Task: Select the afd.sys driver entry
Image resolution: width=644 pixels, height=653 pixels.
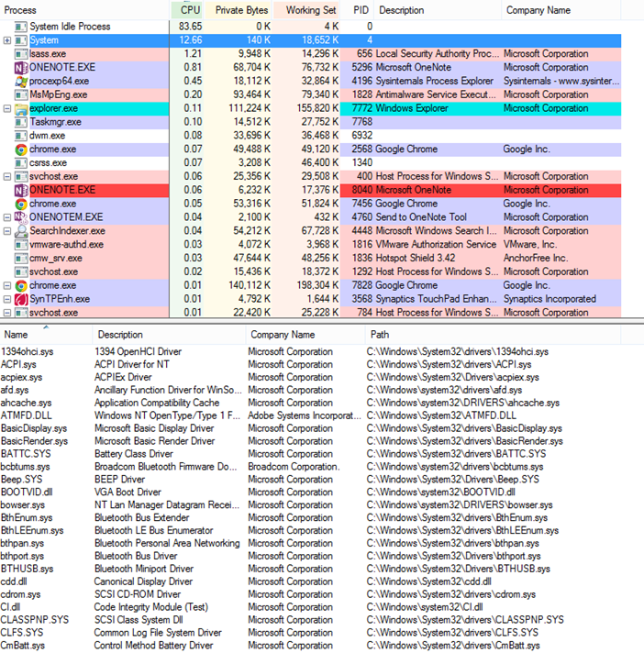Action: coord(310,390)
